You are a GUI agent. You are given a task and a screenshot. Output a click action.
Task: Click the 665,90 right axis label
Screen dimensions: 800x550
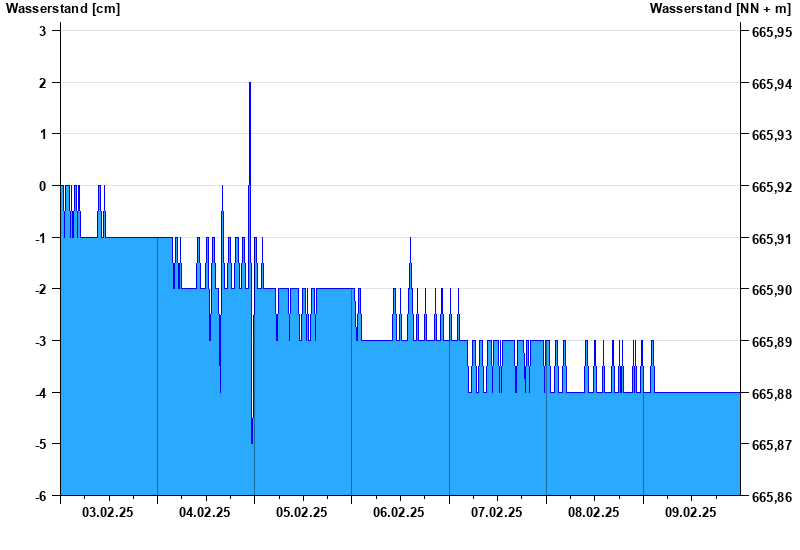771,290
